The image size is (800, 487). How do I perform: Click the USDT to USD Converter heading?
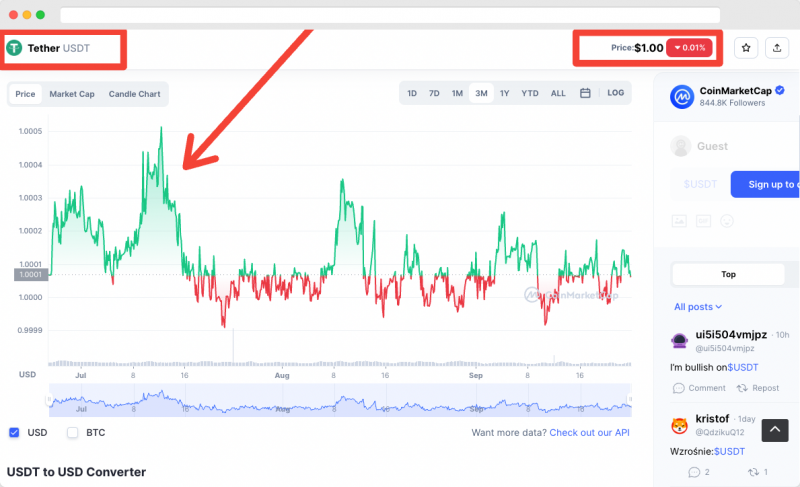[x=76, y=472]
